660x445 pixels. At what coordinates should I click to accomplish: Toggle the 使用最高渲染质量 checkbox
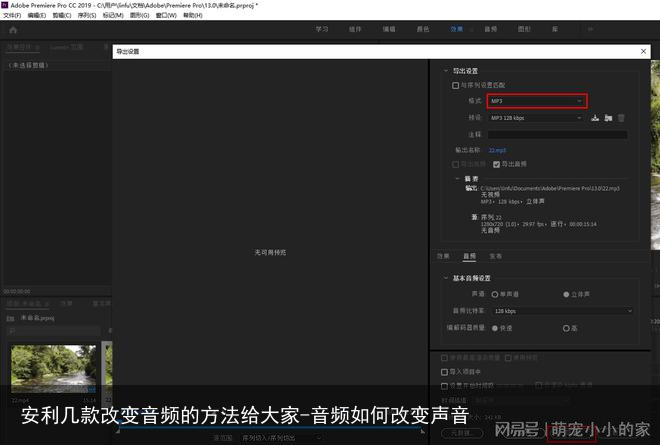[x=444, y=358]
